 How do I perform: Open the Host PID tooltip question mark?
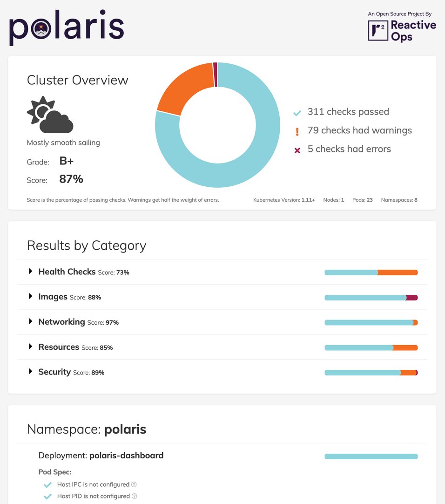pyautogui.click(x=134, y=496)
